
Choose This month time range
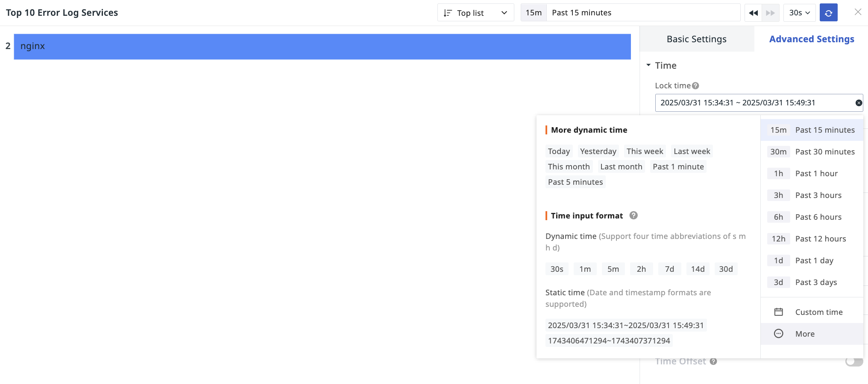569,166
